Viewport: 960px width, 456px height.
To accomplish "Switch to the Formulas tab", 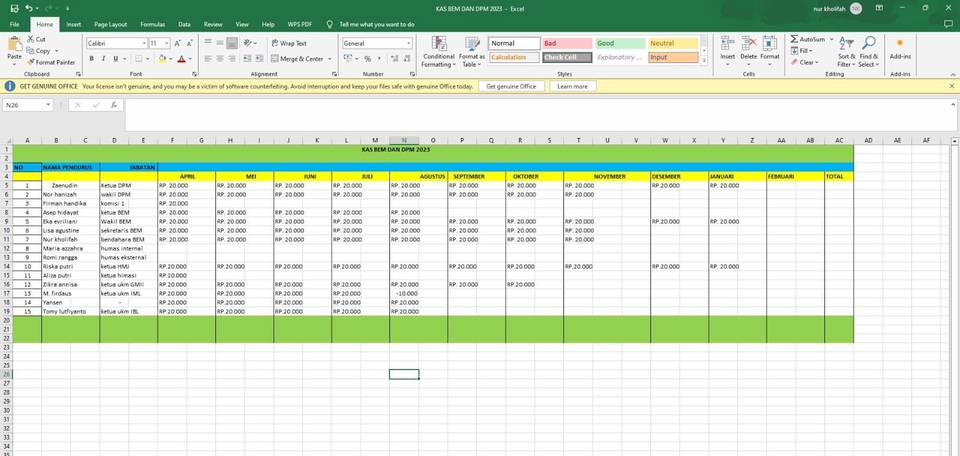I will point(152,24).
